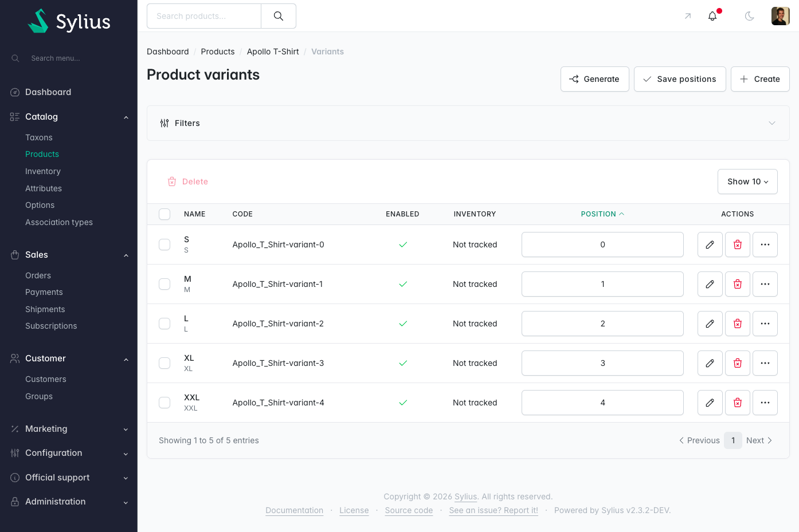799x532 pixels.
Task: Open the Apollo T-Shirt breadcrumb link
Action: [x=273, y=52]
